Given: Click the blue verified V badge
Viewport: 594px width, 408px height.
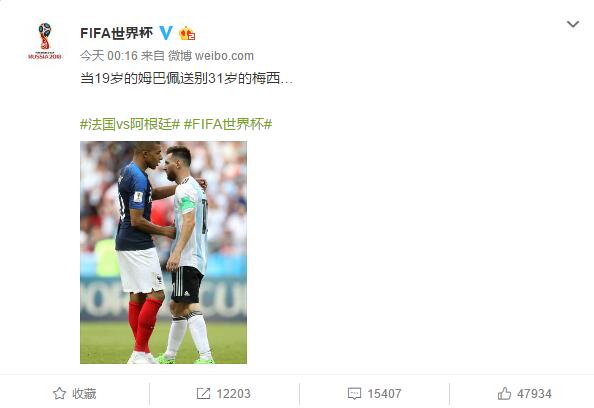Looking at the screenshot, I should point(166,33).
